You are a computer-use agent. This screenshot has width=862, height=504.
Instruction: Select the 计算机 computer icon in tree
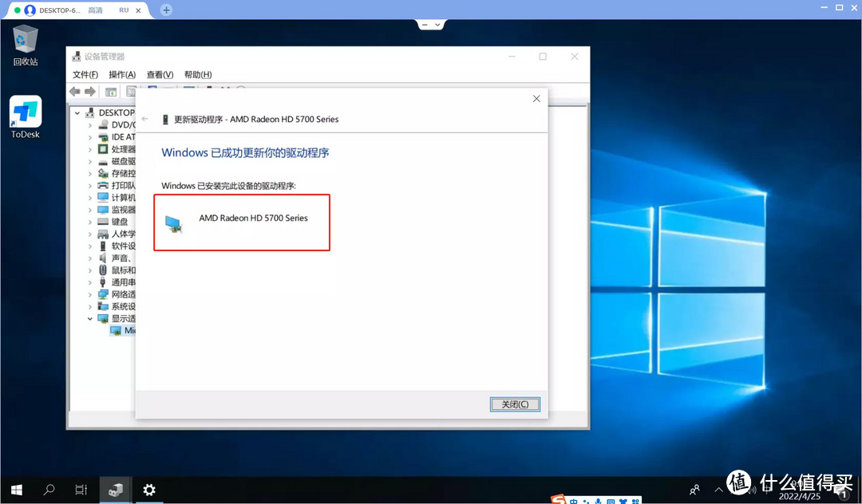[x=103, y=197]
